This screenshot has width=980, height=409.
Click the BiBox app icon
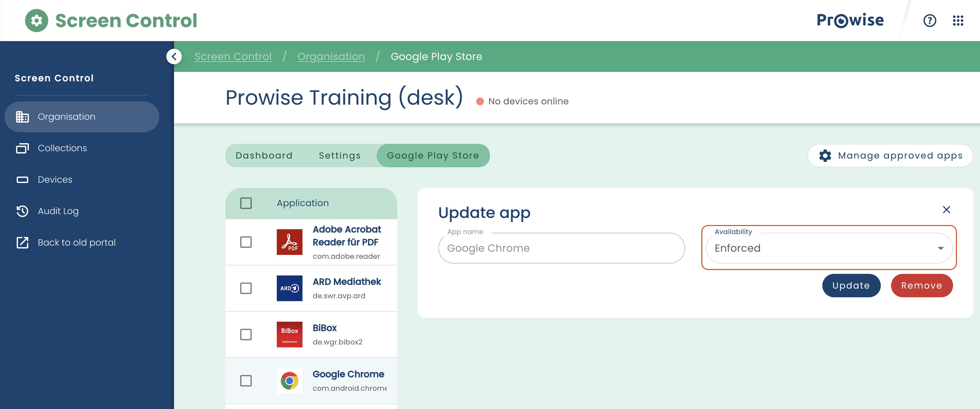tap(289, 335)
